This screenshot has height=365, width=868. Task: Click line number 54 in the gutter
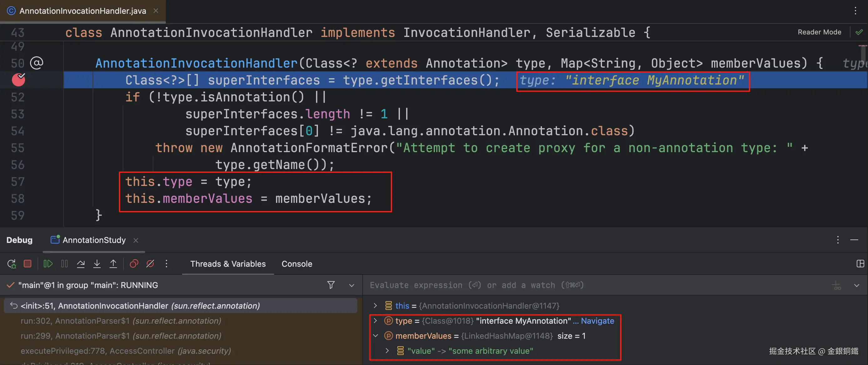click(18, 131)
